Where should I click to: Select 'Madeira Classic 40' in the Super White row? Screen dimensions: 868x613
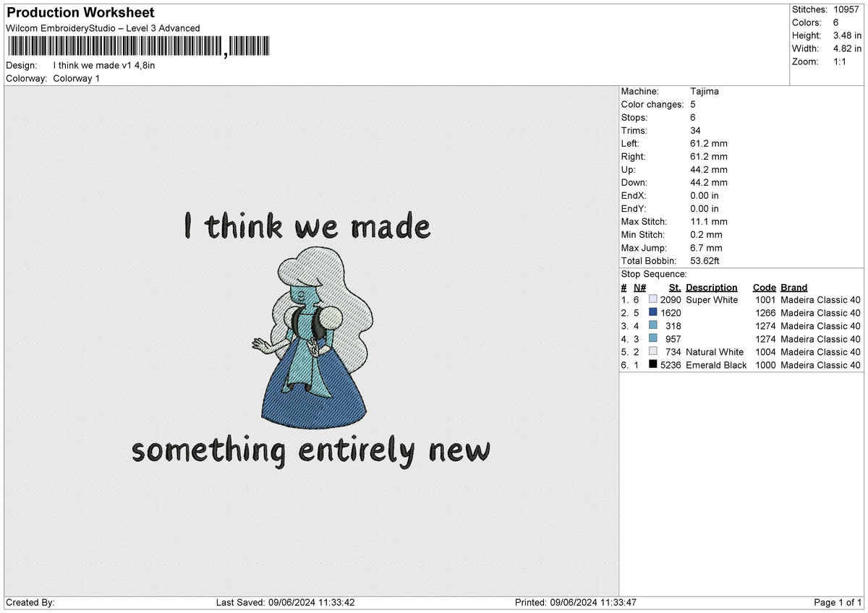[821, 300]
